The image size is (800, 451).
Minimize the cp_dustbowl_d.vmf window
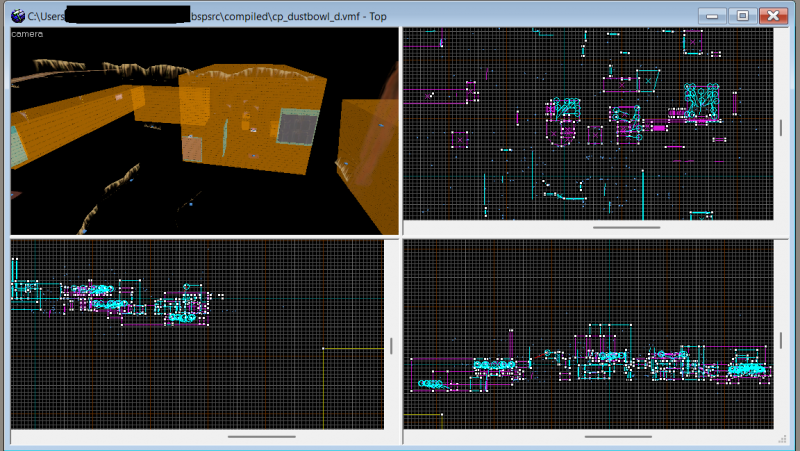(712, 16)
